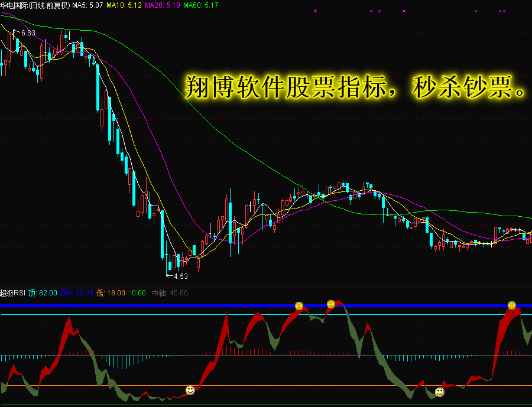Select the MA20: 5.19 legend label
The image size is (532, 407).
tap(163, 5)
